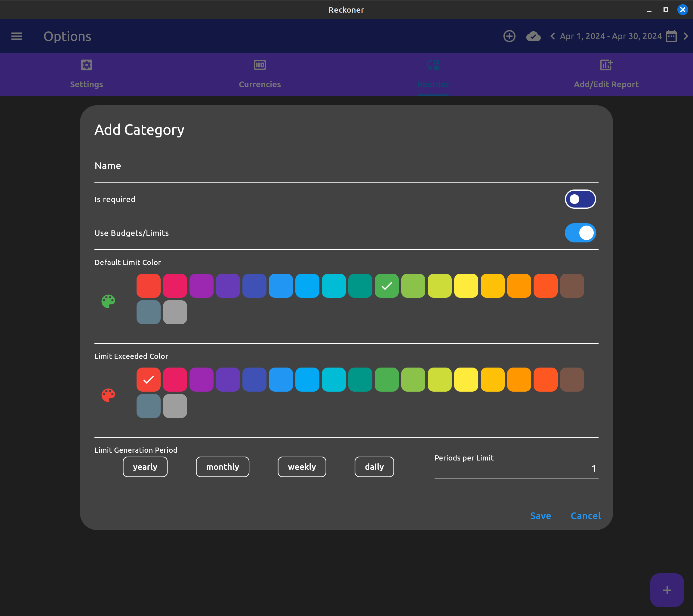
Task: Click the Settings gear tab icon
Action: 86,65
